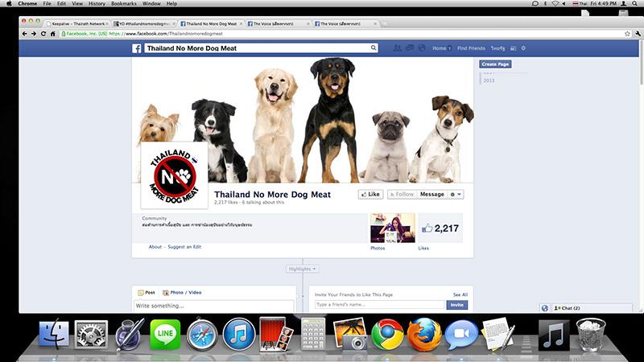Click the Type a friend's name field
644x362 pixels.
click(380, 305)
